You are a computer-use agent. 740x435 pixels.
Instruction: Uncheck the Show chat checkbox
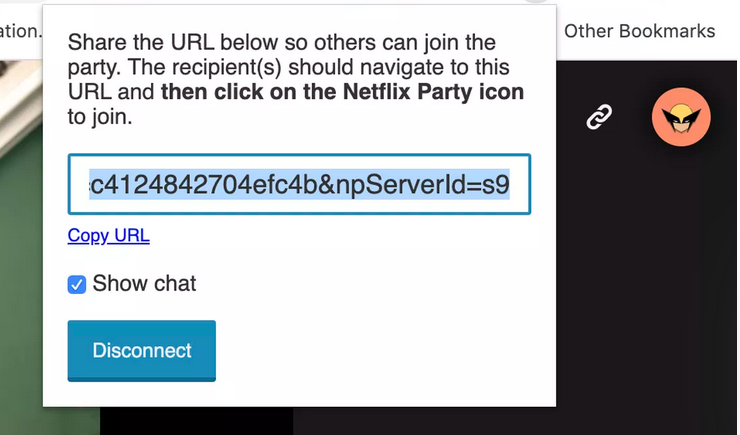[x=77, y=285]
